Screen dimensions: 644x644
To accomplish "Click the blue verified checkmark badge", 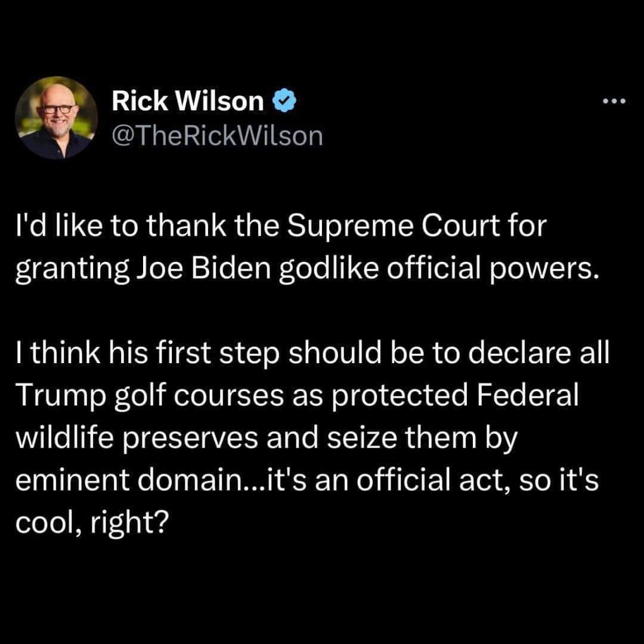I will pyautogui.click(x=284, y=100).
